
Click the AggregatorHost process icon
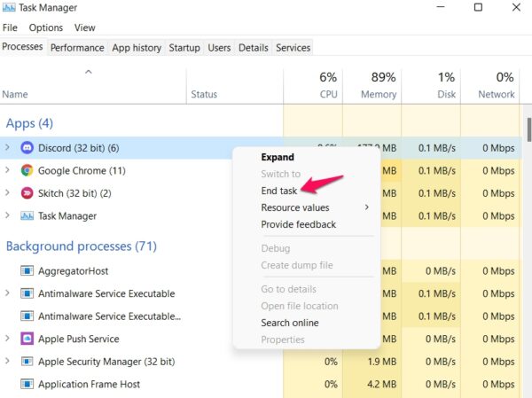(x=27, y=270)
